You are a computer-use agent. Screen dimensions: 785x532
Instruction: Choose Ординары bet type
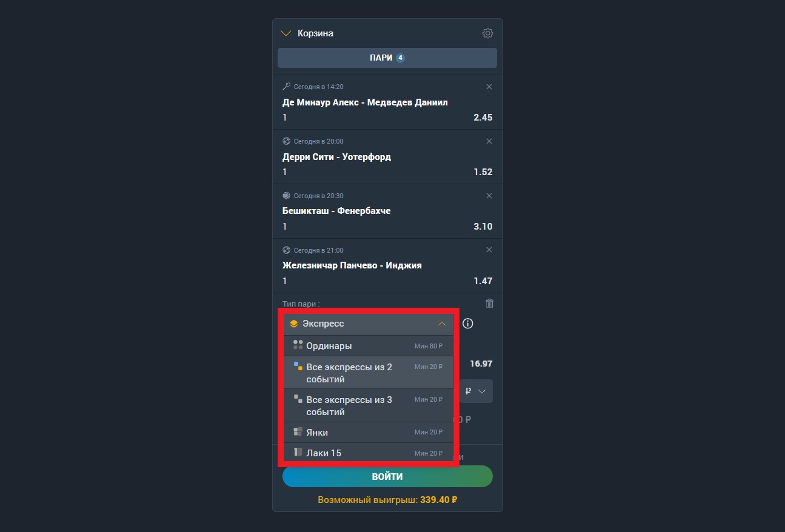[x=369, y=346]
